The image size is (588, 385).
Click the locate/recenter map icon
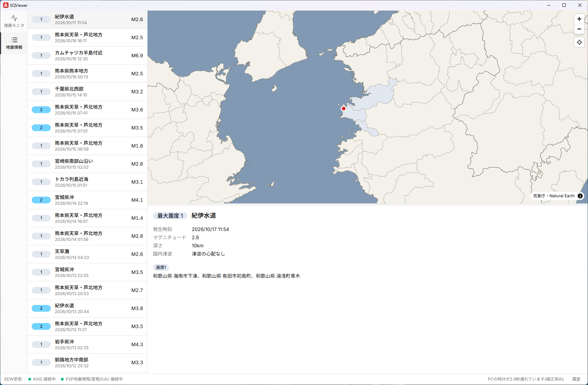[x=579, y=42]
